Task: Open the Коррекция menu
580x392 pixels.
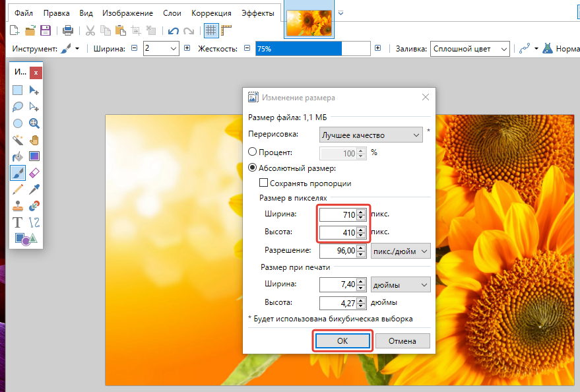Action: [x=211, y=13]
